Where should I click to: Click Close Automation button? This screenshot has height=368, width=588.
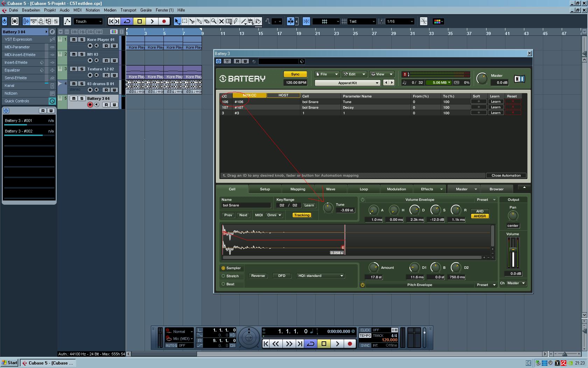pyautogui.click(x=506, y=176)
